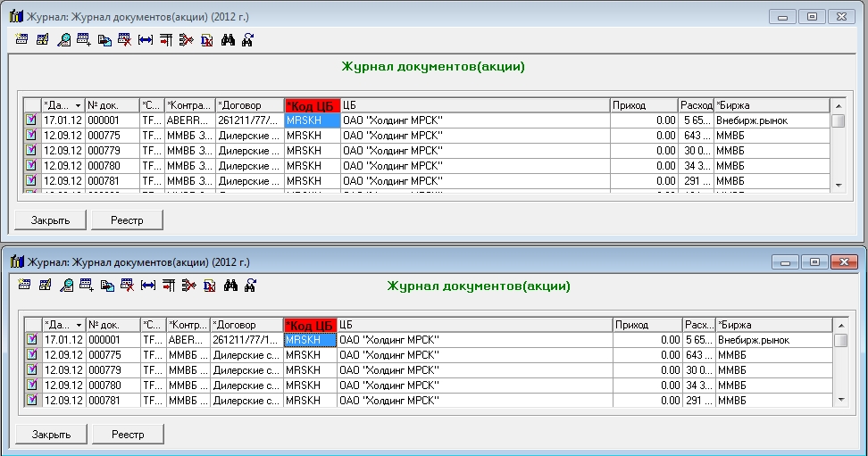Image resolution: width=868 pixels, height=456 pixels.
Task: Click the new record icon in upper journal window
Action: click(x=22, y=39)
